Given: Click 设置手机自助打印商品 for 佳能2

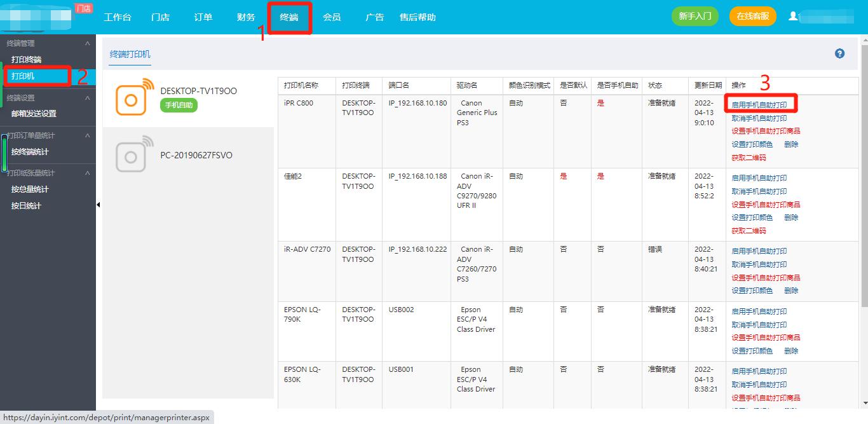Looking at the screenshot, I should [x=766, y=205].
